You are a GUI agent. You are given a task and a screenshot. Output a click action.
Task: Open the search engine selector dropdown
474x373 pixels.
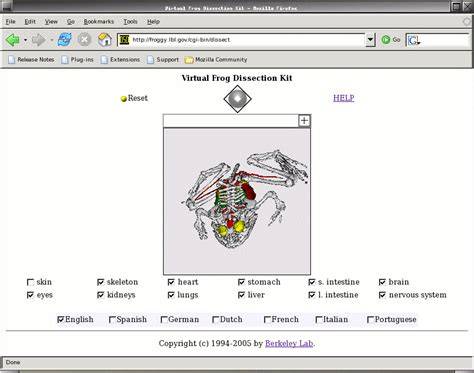click(414, 40)
